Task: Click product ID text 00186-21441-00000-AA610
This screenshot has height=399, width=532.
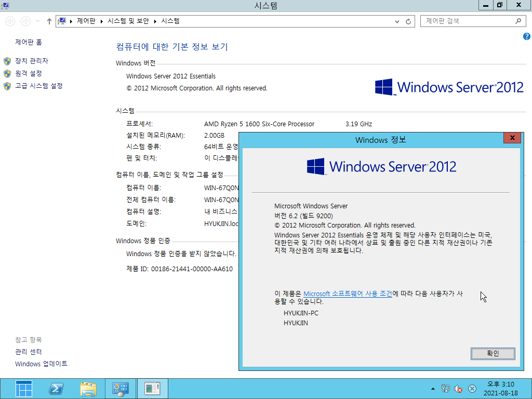Action: 192,269
